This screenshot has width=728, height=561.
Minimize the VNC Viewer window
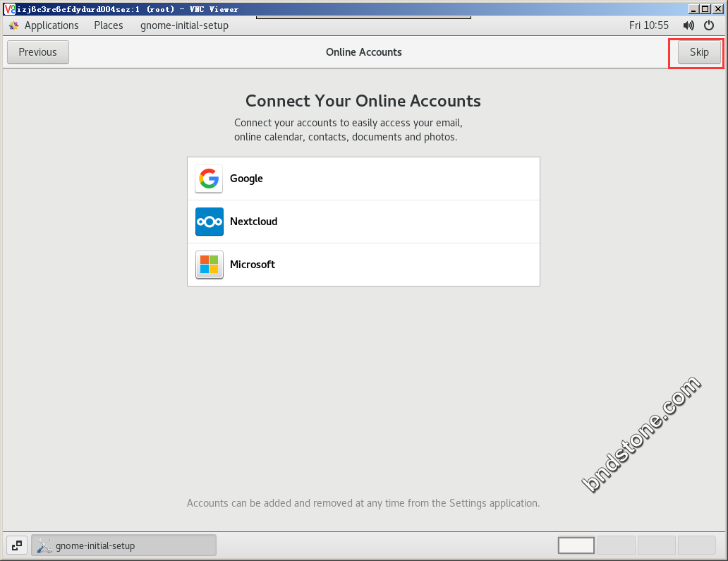coord(693,9)
